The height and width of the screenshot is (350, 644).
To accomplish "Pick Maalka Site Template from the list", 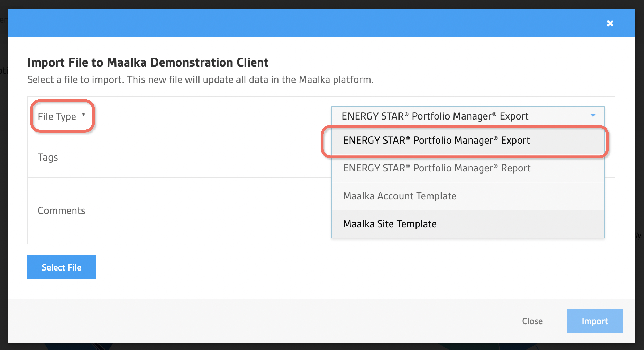I will (468, 224).
